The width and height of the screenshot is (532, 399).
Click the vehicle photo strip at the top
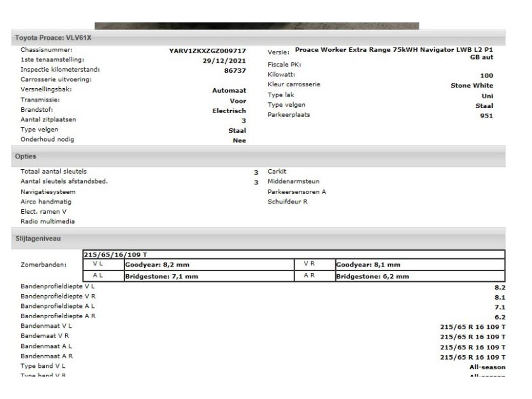[x=257, y=26]
